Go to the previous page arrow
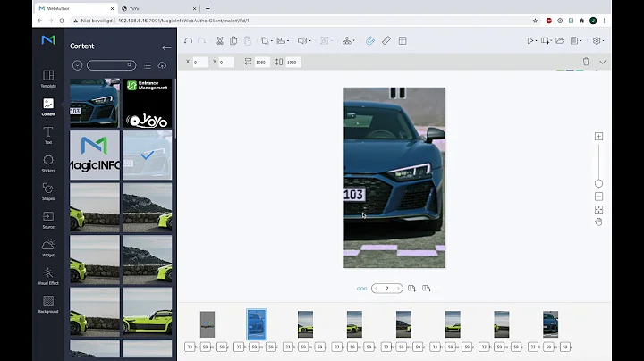The height and width of the screenshot is (361, 644). (377, 289)
